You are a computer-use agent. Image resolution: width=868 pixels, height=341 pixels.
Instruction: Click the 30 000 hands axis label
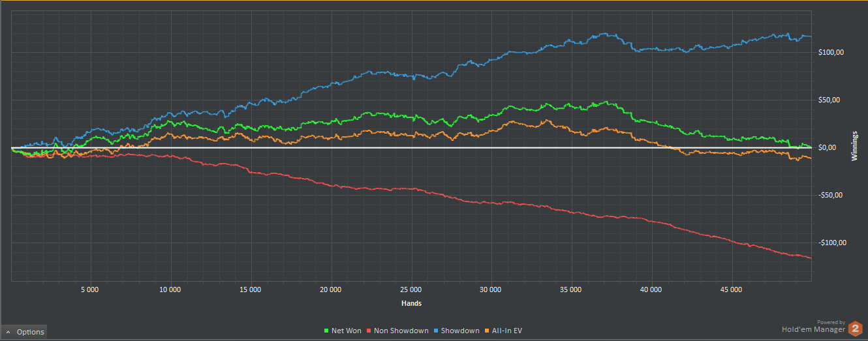[x=491, y=289]
